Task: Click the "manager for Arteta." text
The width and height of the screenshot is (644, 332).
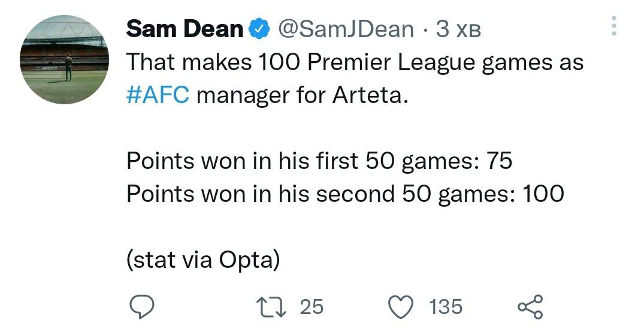Action: (x=301, y=95)
